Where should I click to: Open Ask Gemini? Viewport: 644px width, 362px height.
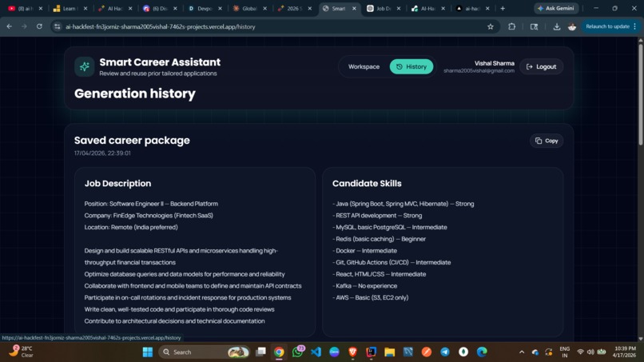557,8
